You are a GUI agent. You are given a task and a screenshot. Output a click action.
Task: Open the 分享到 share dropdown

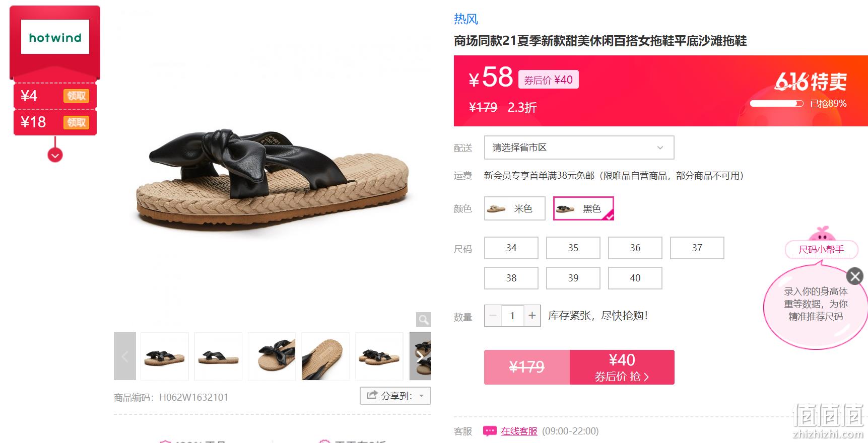[395, 396]
